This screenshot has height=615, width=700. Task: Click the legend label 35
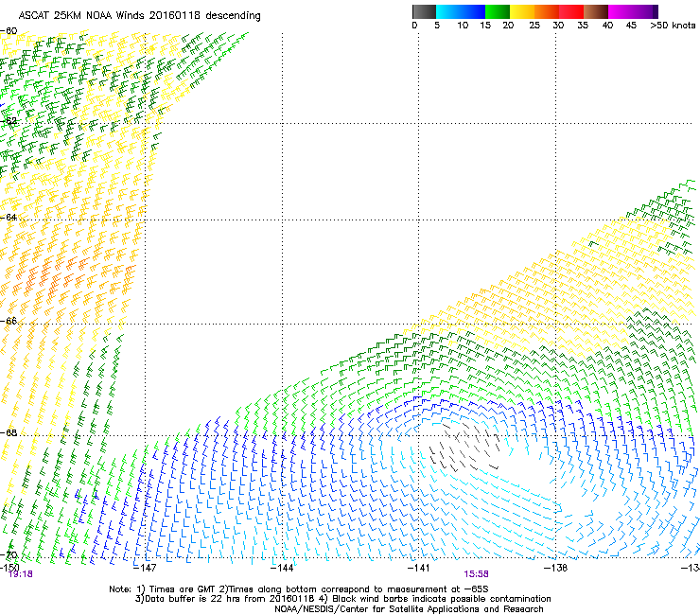click(x=583, y=26)
